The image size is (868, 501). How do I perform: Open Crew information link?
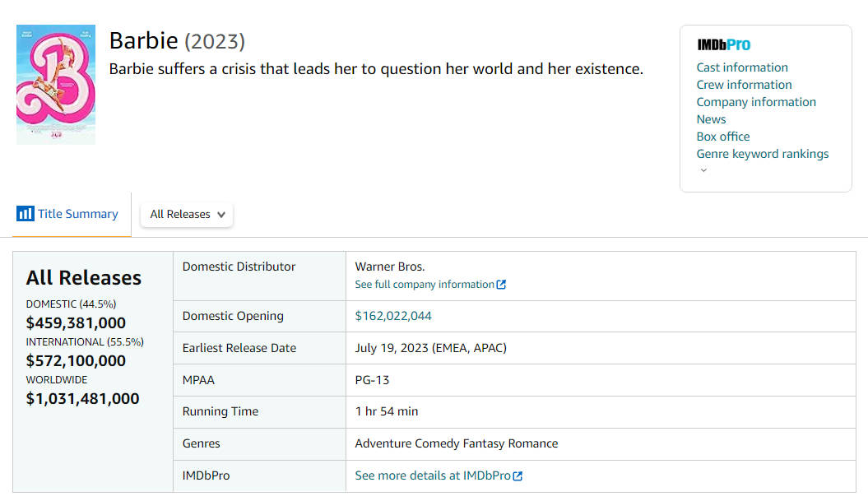[x=744, y=85]
